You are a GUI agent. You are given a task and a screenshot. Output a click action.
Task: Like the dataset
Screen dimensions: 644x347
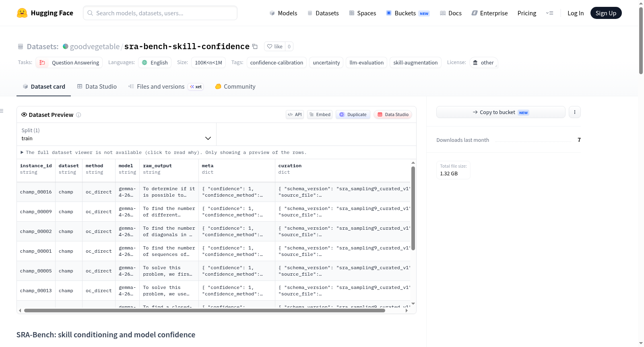(275, 46)
